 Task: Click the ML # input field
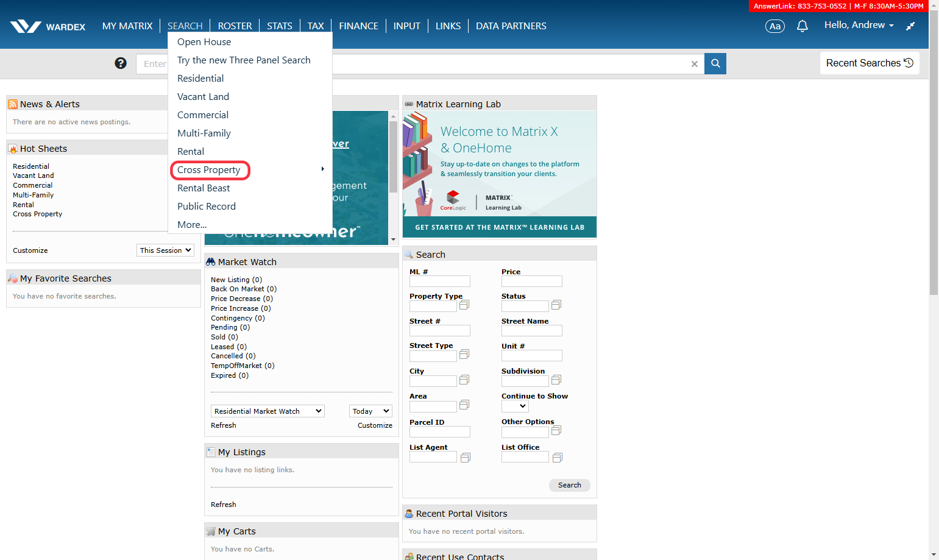pyautogui.click(x=440, y=282)
